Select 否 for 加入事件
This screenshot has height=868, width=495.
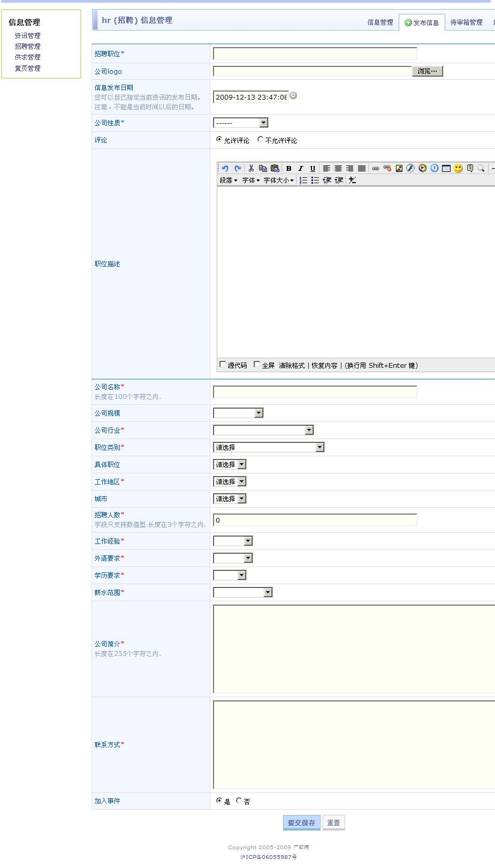239,801
